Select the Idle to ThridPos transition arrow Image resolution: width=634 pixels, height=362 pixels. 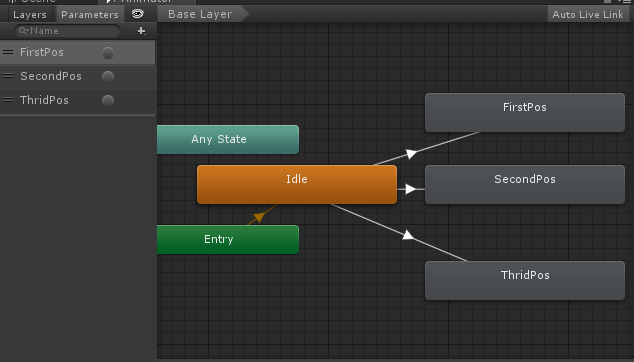[x=408, y=235]
